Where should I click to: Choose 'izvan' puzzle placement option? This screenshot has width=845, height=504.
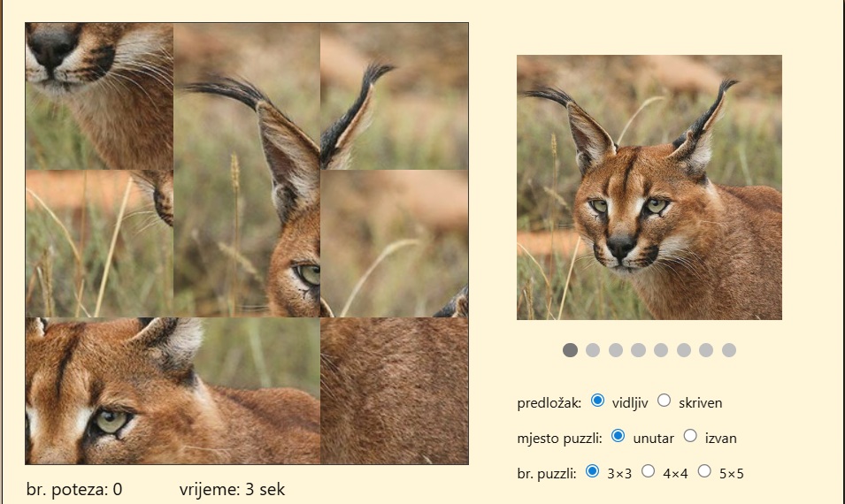point(691,435)
